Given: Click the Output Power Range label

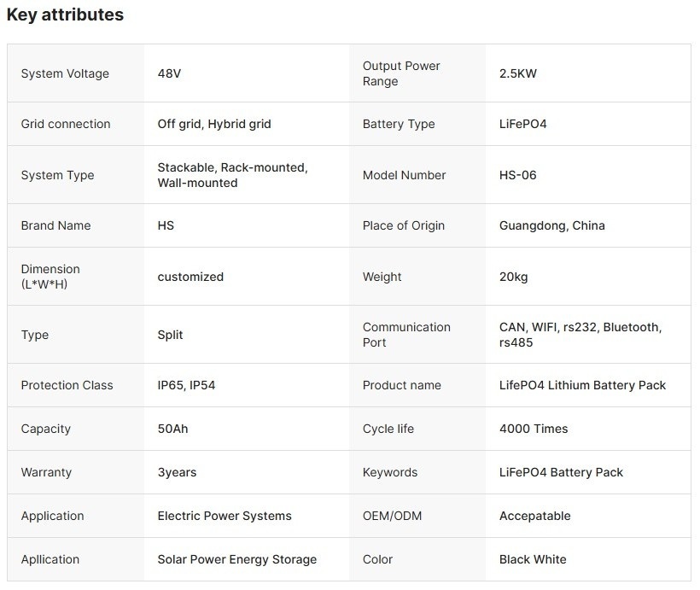Looking at the screenshot, I should click(402, 73).
